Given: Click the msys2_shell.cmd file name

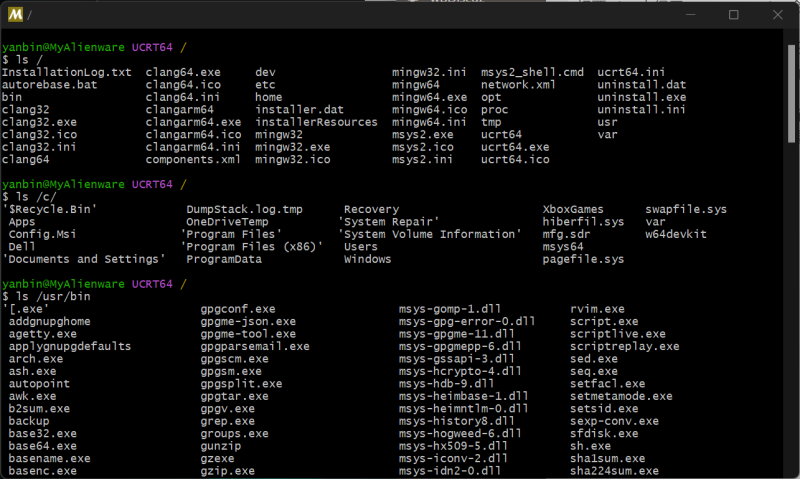Looking at the screenshot, I should tap(531, 73).
